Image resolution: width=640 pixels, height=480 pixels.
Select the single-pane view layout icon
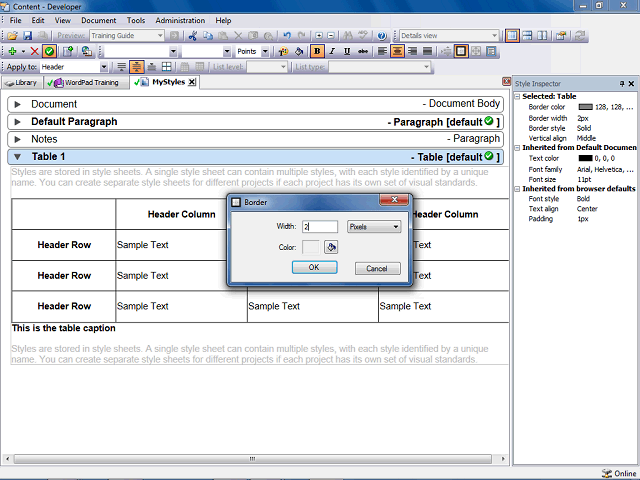(x=512, y=36)
